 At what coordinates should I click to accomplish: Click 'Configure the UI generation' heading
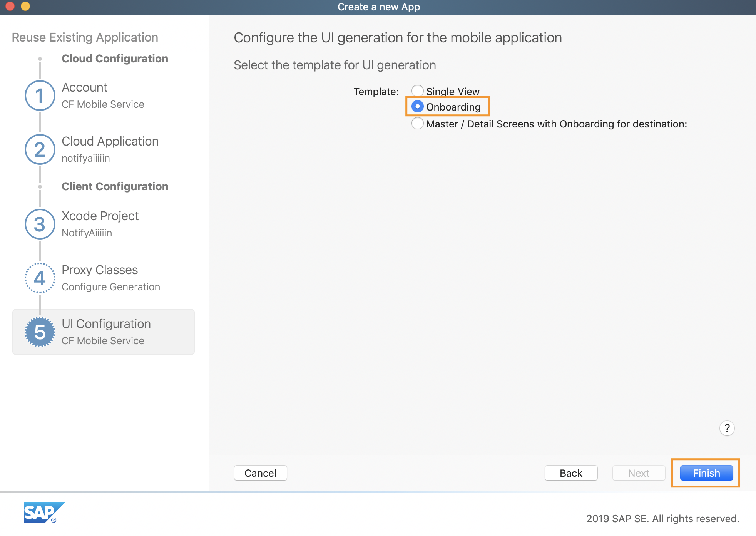pyautogui.click(x=398, y=38)
